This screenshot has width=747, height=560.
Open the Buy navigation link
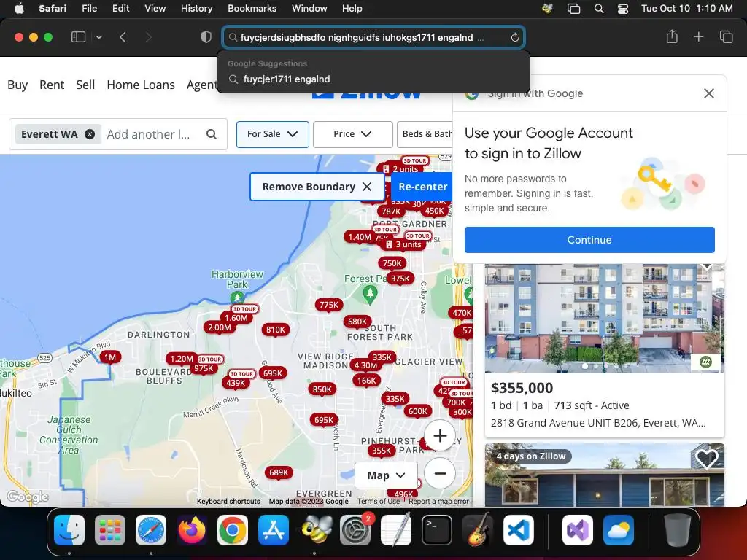[x=18, y=85]
